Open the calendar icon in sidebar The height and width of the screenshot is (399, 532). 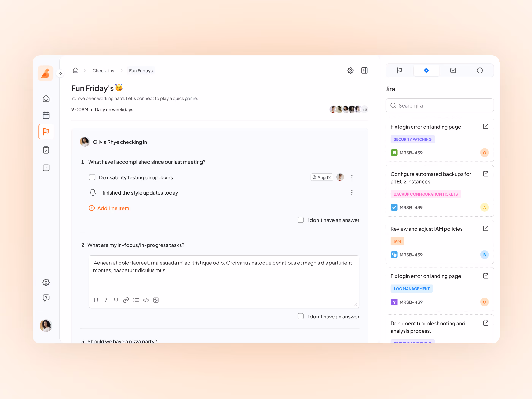point(46,115)
